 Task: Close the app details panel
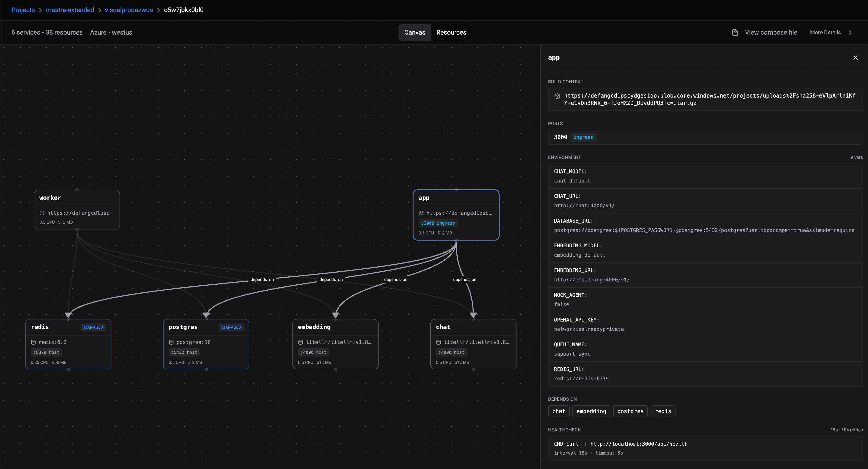pyautogui.click(x=855, y=58)
